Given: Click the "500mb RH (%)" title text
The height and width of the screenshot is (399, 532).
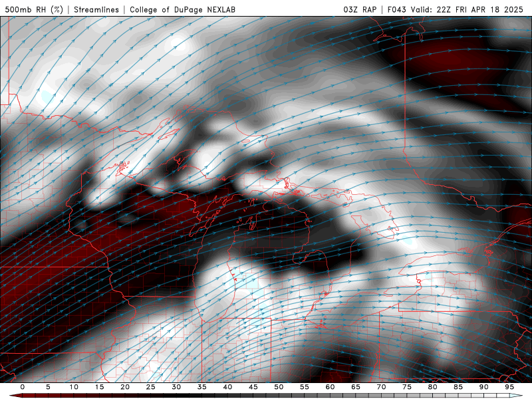Looking at the screenshot, I should click(34, 9).
